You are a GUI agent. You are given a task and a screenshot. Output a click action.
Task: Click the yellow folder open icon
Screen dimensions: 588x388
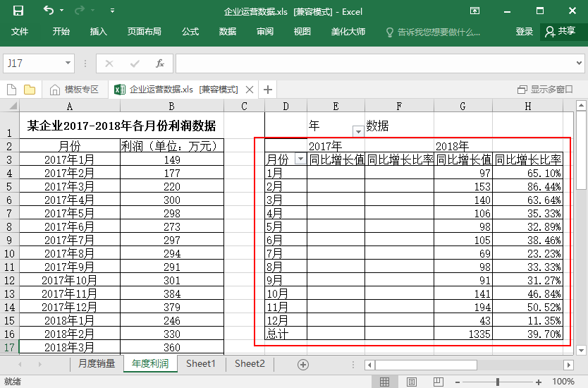30,90
